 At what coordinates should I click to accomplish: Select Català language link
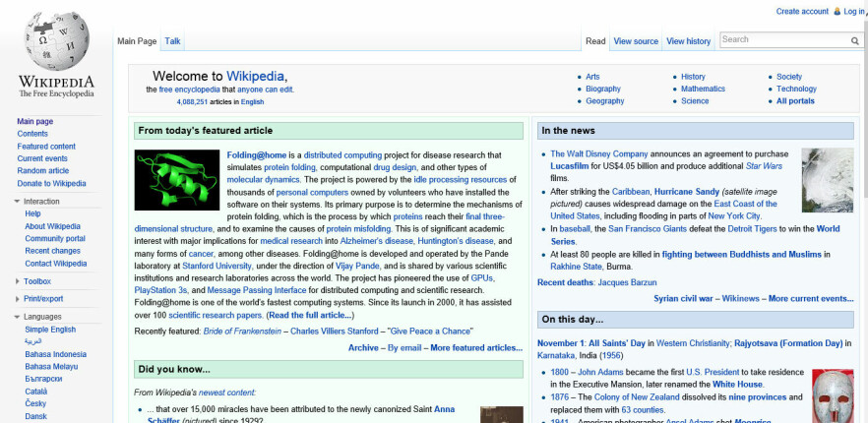(35, 392)
